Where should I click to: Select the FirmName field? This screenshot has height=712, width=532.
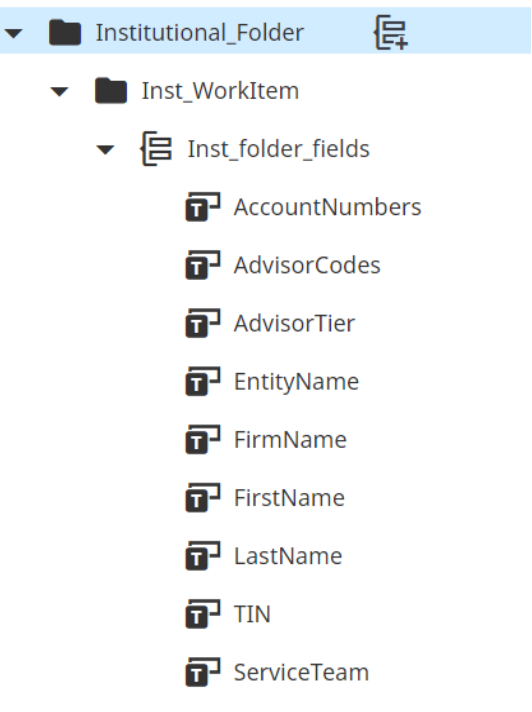pyautogui.click(x=291, y=440)
